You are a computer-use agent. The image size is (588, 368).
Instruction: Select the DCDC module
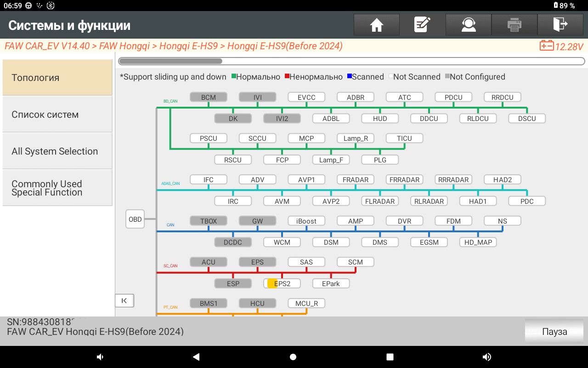click(233, 242)
